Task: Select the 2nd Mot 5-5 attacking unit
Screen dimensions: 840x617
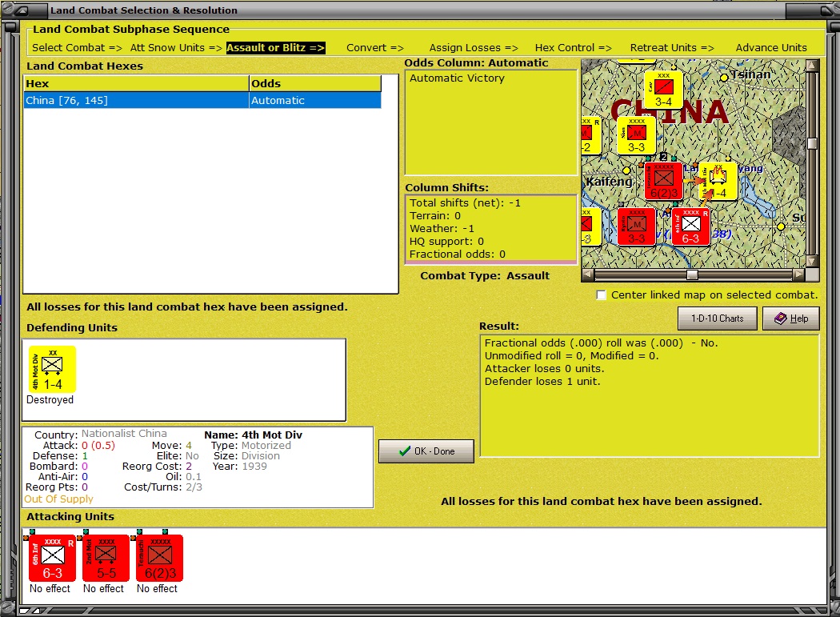Action: (106, 558)
